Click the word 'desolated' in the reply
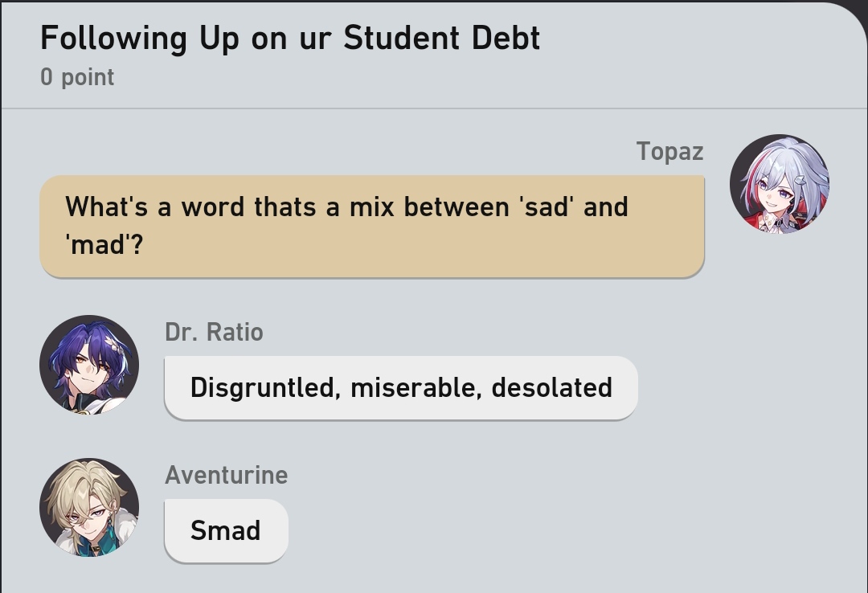The height and width of the screenshot is (593, 868). coord(551,387)
